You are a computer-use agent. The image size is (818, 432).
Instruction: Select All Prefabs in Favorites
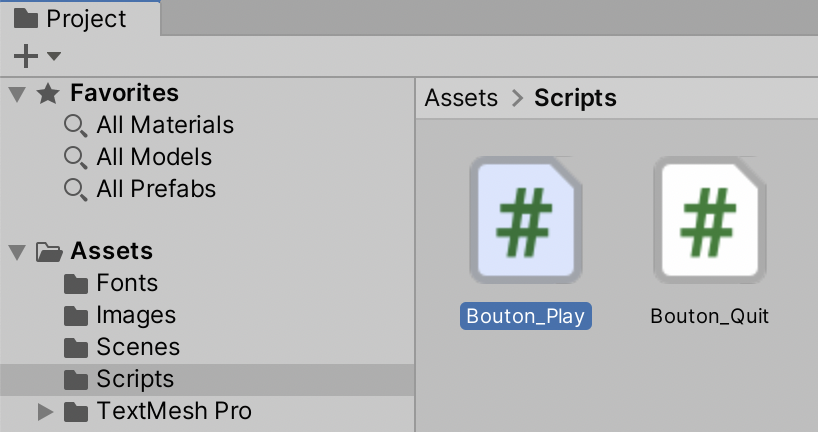click(156, 189)
